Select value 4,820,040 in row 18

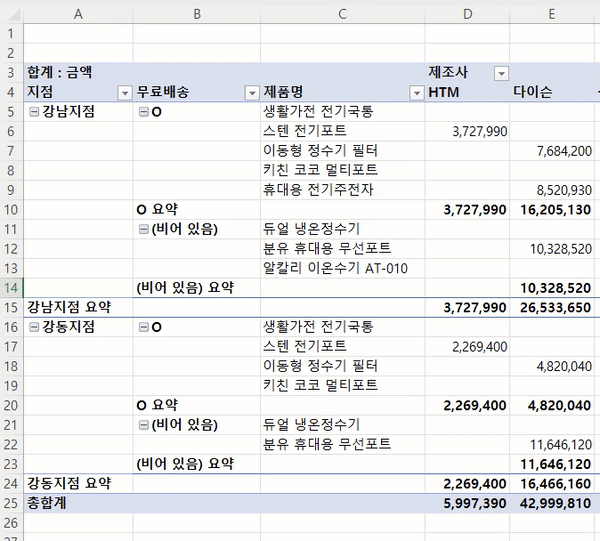pyautogui.click(x=551, y=366)
